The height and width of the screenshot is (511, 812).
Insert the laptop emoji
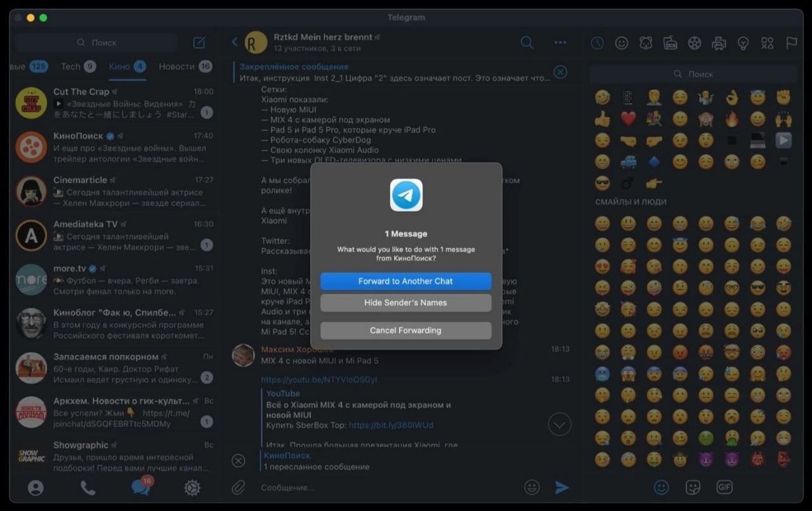[757, 140]
